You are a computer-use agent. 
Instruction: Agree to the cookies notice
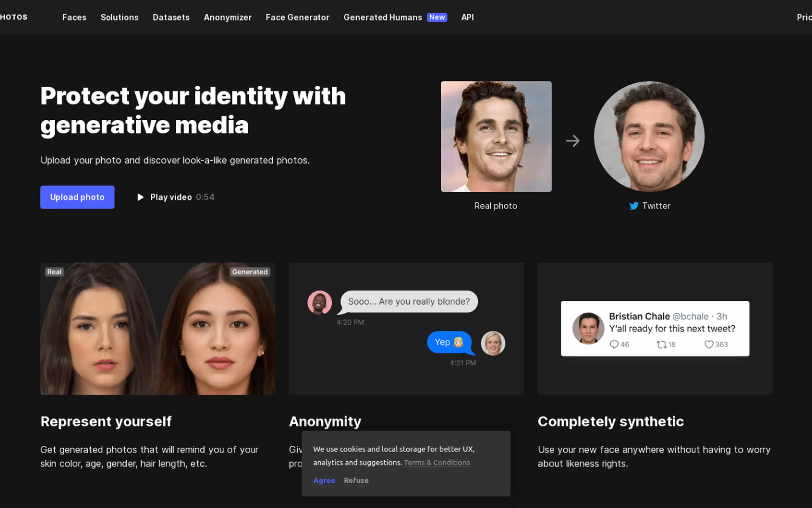tap(324, 480)
